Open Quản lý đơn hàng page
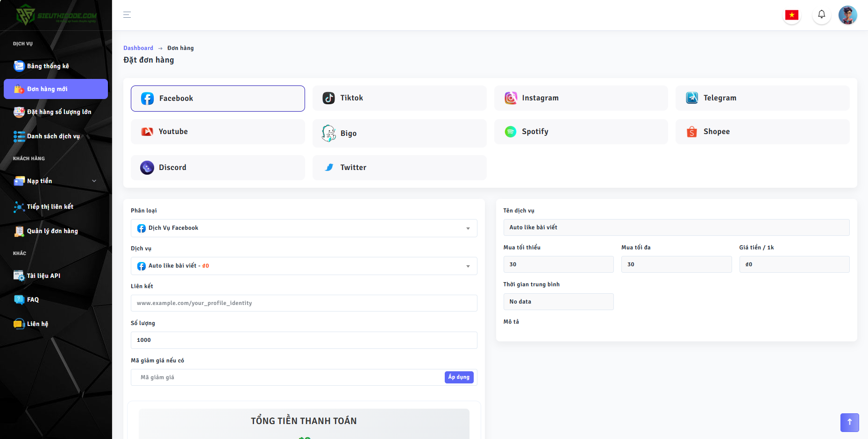The height and width of the screenshot is (439, 868). tap(56, 231)
